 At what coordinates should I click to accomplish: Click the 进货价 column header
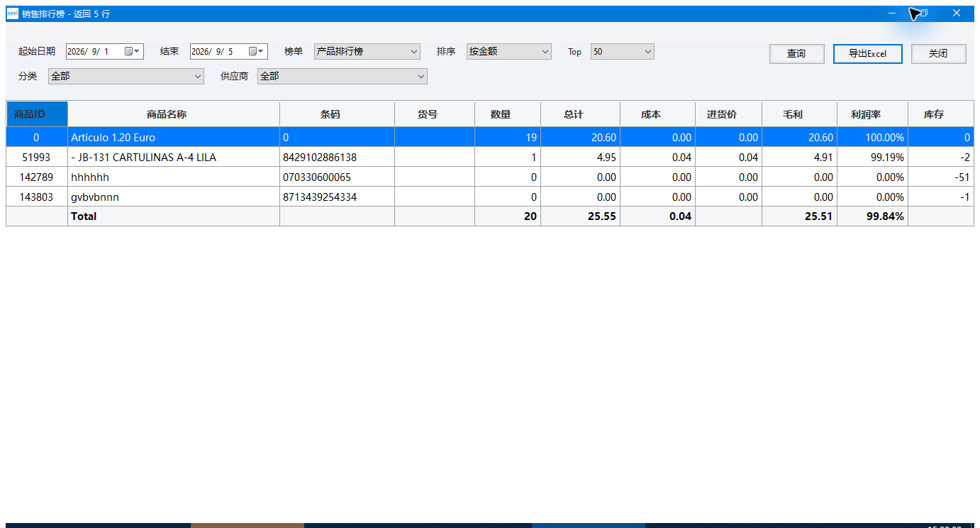click(728, 114)
